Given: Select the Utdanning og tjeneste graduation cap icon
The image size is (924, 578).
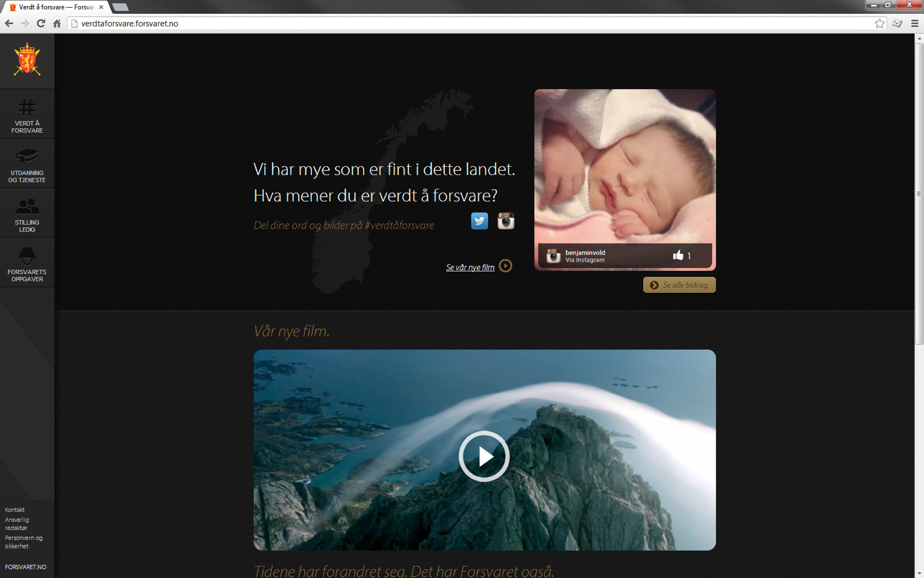Looking at the screenshot, I should 27,156.
